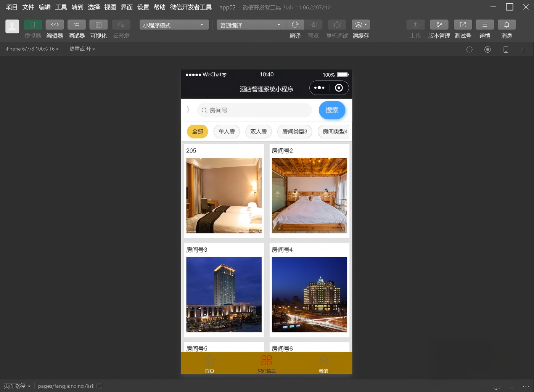Image resolution: width=534 pixels, height=392 pixels.
Task: Open the 文件 menu
Action: 28,7
